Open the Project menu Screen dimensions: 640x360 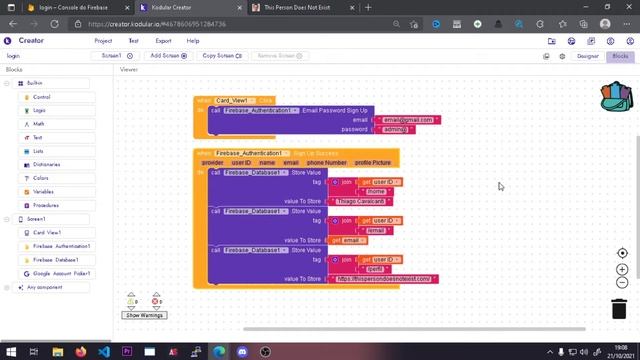(x=103, y=41)
